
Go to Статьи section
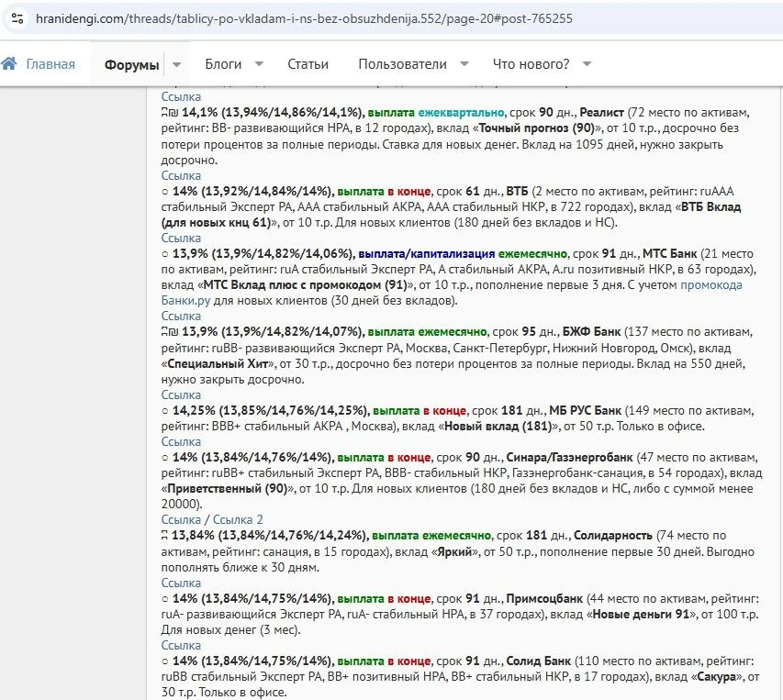click(308, 64)
